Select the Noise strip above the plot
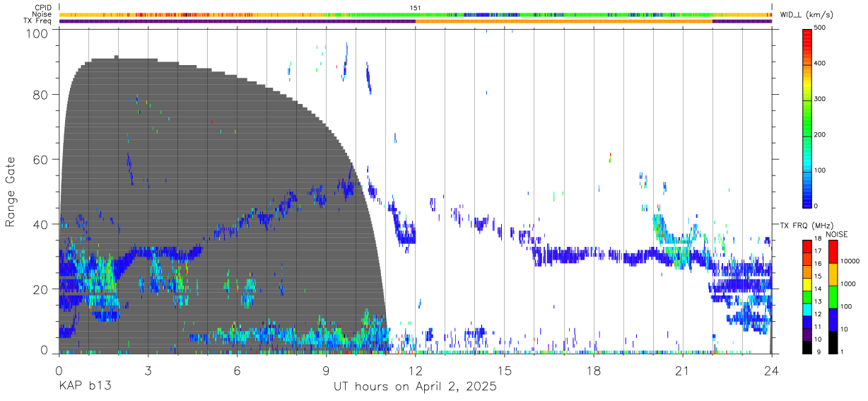868x401 pixels. click(415, 14)
